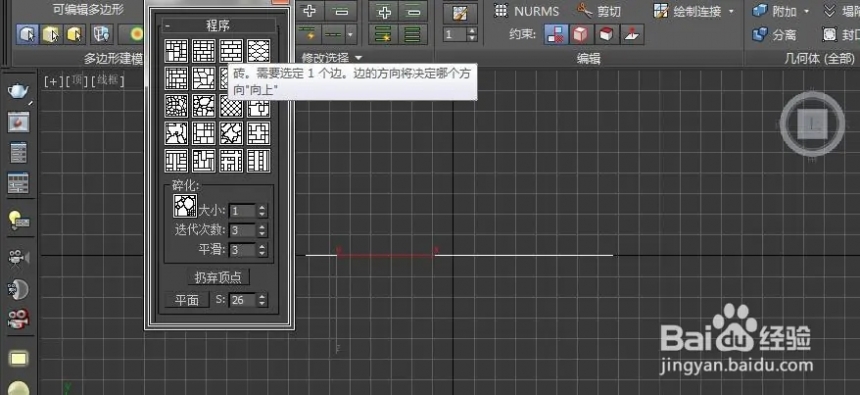The height and width of the screenshot is (395, 860).
Task: Click the render teapot icon in left toolbar
Action: click(x=19, y=91)
